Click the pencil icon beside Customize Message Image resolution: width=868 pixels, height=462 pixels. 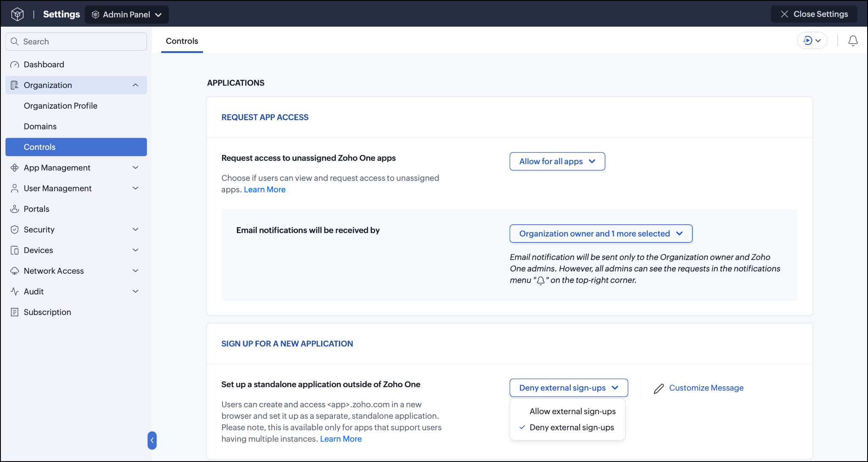[659, 388]
